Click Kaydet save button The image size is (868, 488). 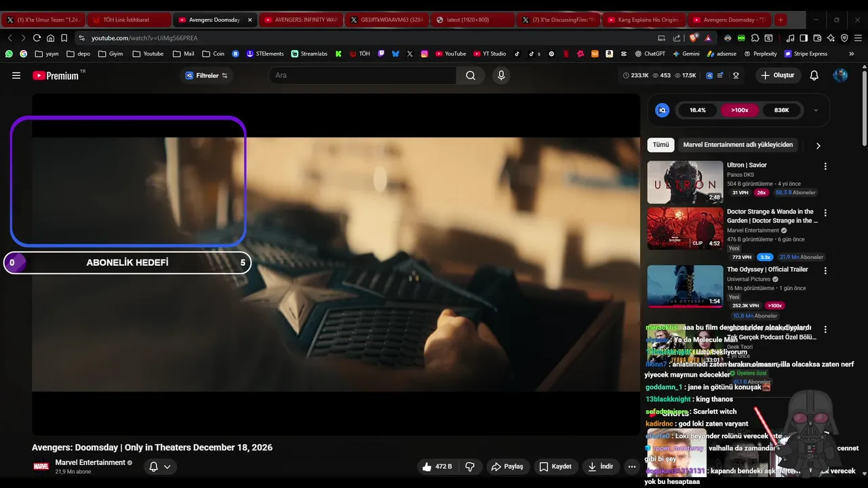[x=555, y=466]
